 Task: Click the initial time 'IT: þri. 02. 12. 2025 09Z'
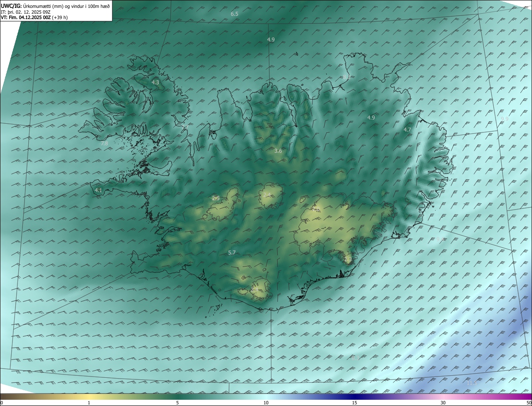(26, 12)
